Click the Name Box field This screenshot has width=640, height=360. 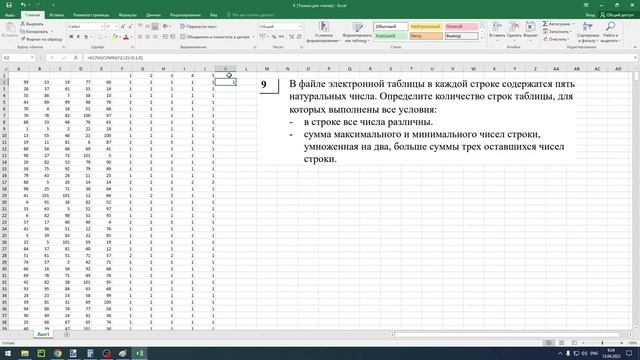pyautogui.click(x=18, y=58)
